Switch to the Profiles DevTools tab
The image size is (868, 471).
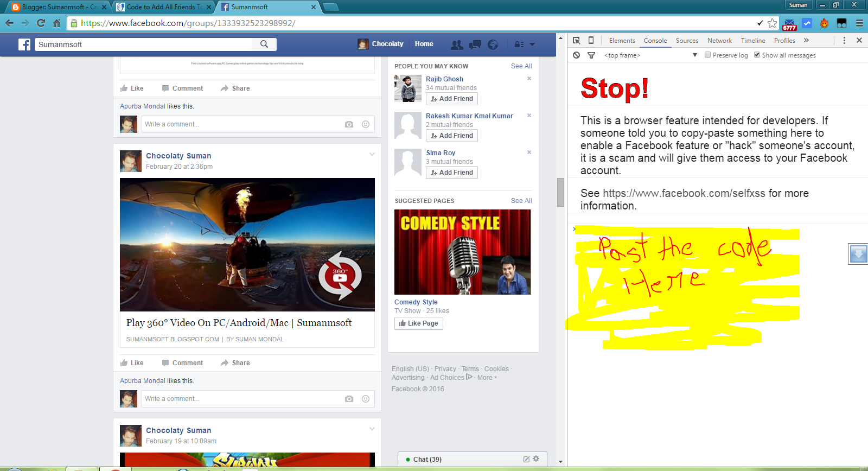point(784,41)
